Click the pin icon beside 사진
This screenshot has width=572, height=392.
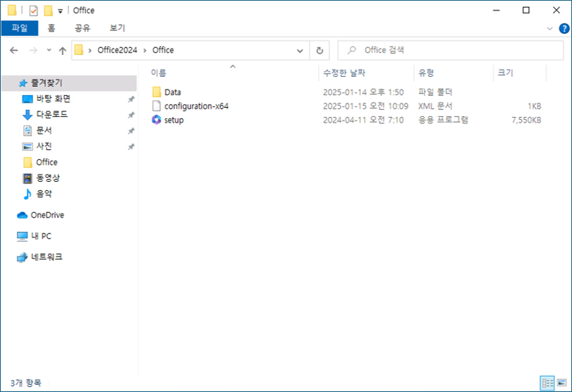click(131, 147)
